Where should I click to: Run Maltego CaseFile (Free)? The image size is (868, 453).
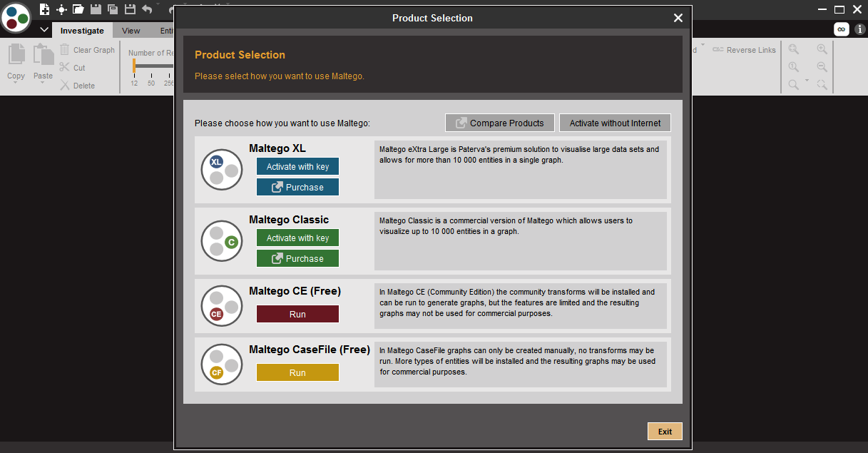pyautogui.click(x=298, y=372)
